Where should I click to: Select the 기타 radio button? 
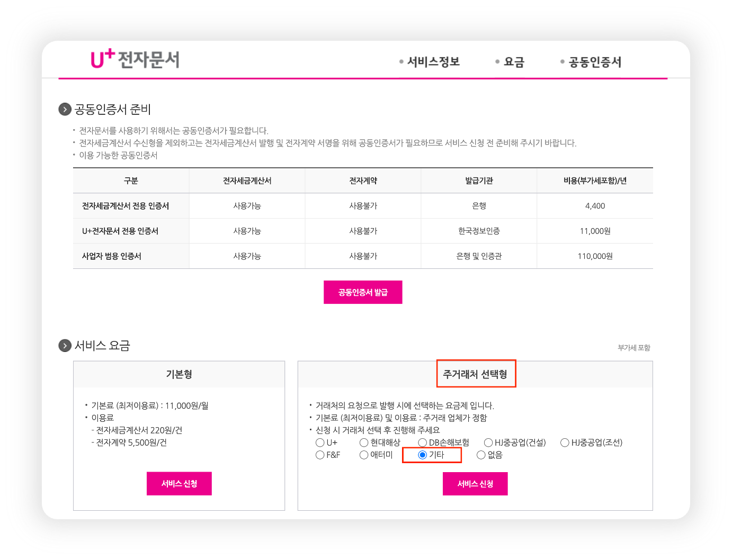423,455
